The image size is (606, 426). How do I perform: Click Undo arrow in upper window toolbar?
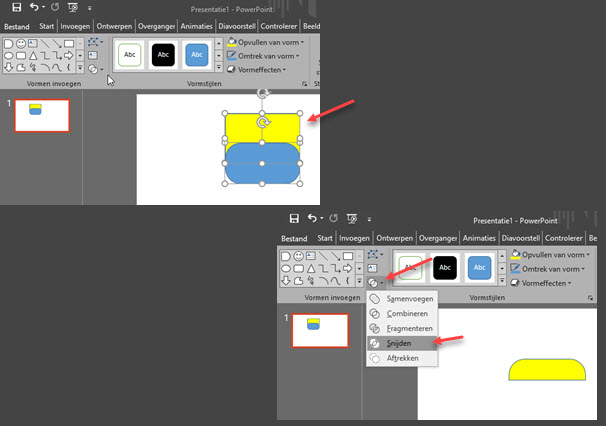(x=34, y=7)
